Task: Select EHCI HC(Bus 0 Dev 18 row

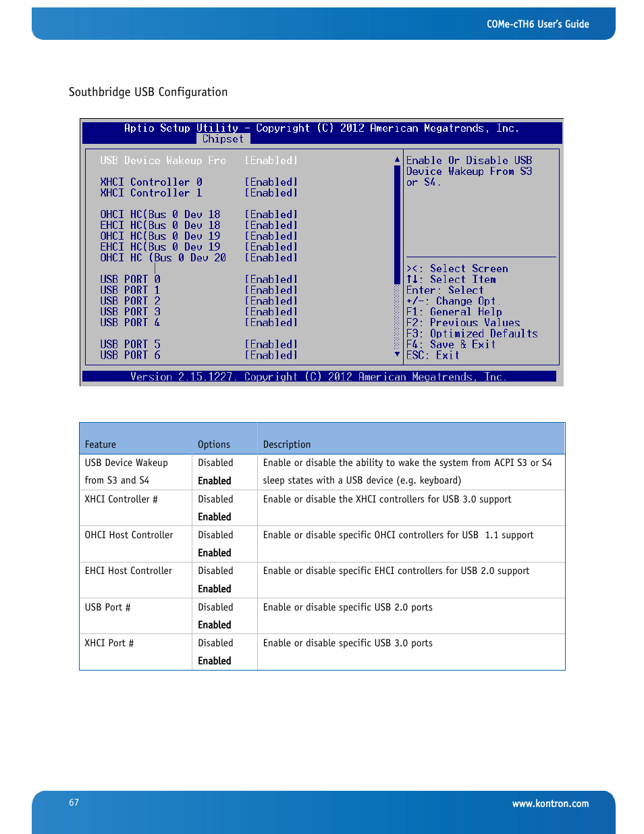Action: point(199,226)
